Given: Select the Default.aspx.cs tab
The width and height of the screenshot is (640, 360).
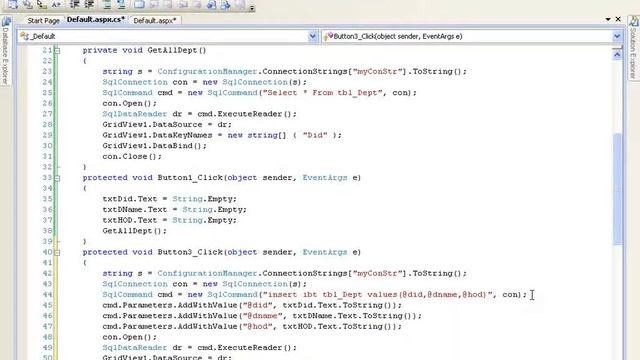Looking at the screenshot, I should [96, 20].
